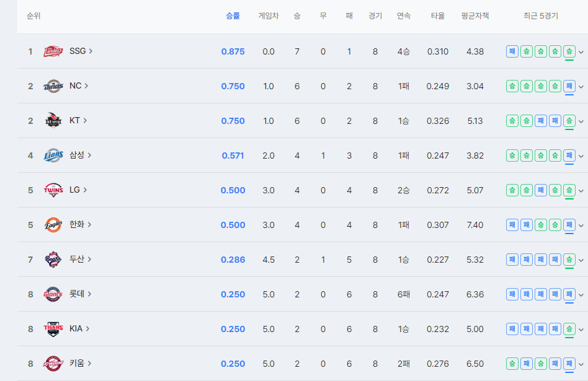Click the KT Wiz team logo
Screen dimensions: 588x381
click(53, 121)
